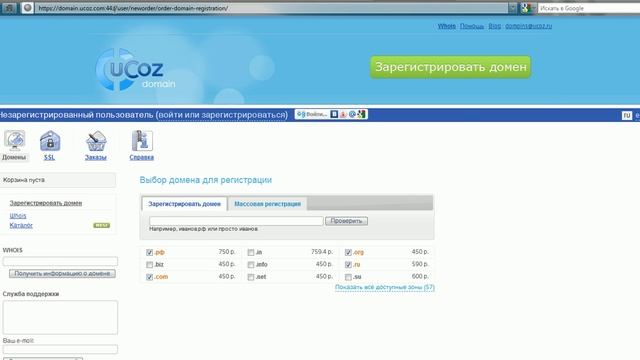Switch to Массовая регистрация tab
This screenshot has height=360, width=640.
tap(267, 204)
